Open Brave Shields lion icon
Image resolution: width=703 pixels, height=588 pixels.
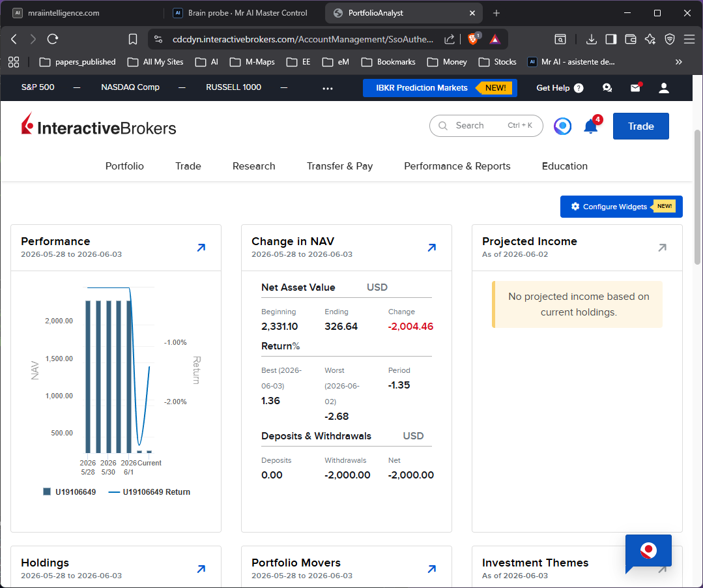click(474, 38)
